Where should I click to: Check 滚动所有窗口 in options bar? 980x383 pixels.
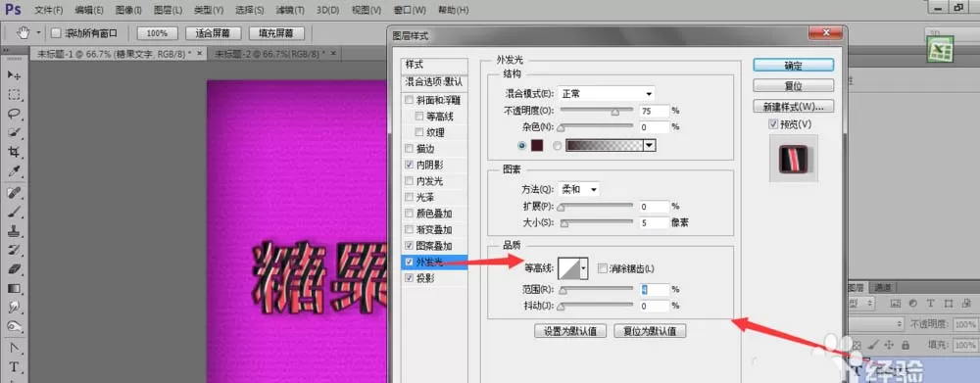click(x=56, y=33)
